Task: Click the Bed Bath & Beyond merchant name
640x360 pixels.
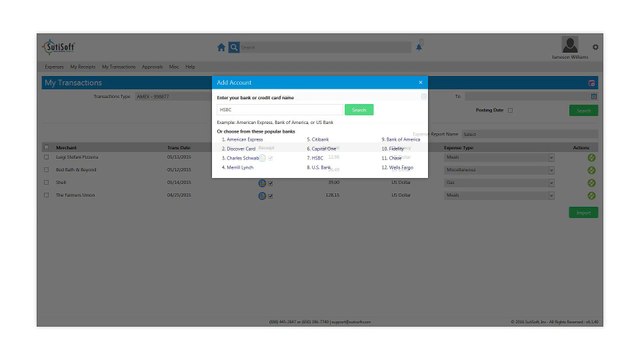Action: click(76, 170)
